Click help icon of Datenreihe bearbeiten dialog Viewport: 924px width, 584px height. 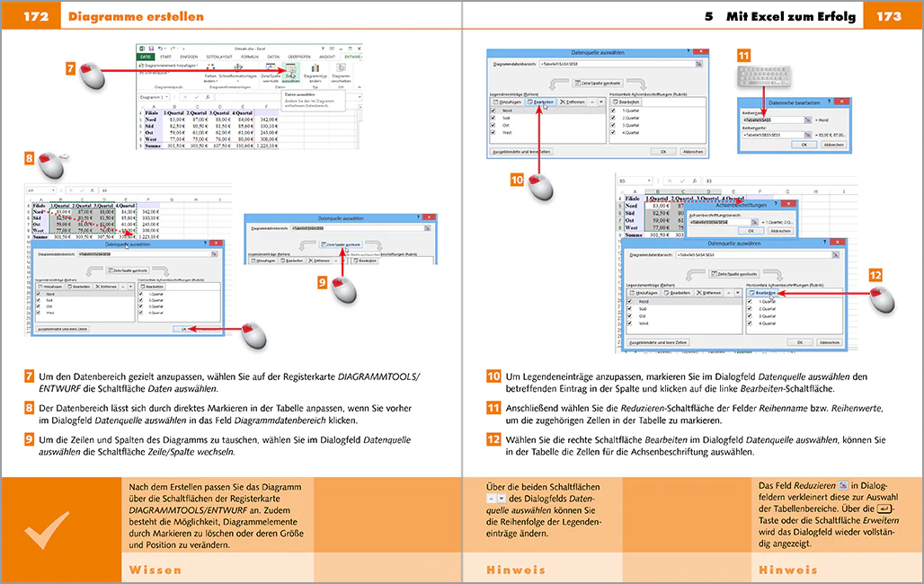[829, 102]
